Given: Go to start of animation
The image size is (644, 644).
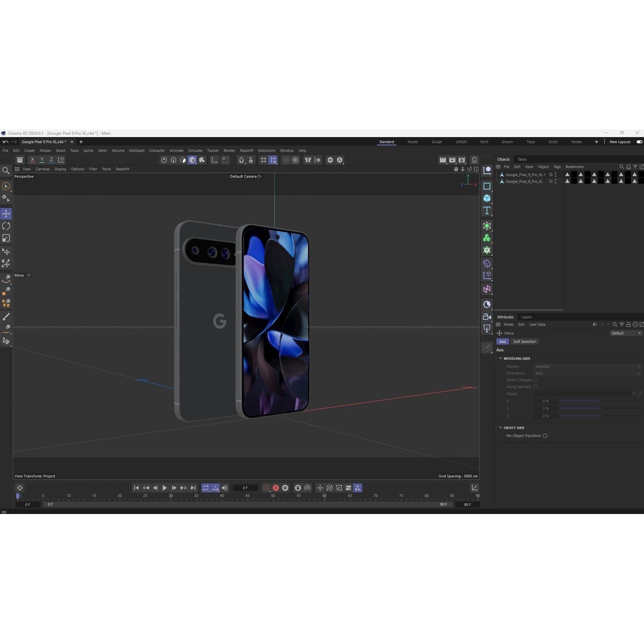Looking at the screenshot, I should 137,488.
